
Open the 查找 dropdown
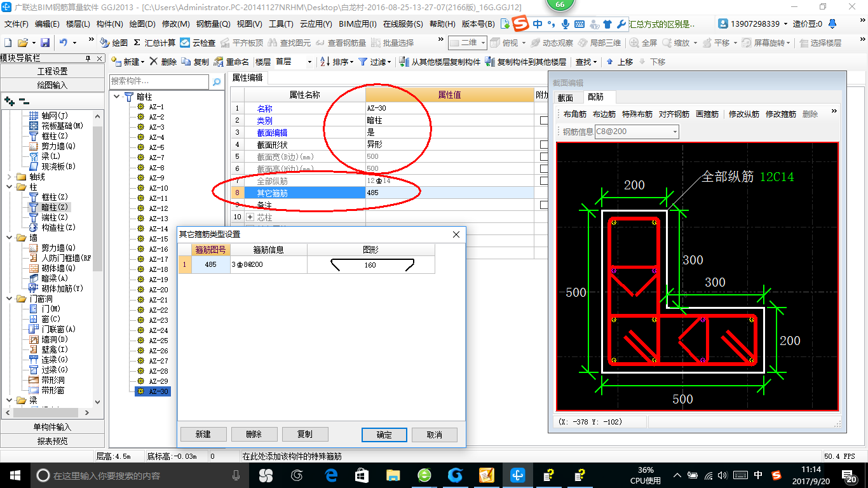(x=586, y=62)
